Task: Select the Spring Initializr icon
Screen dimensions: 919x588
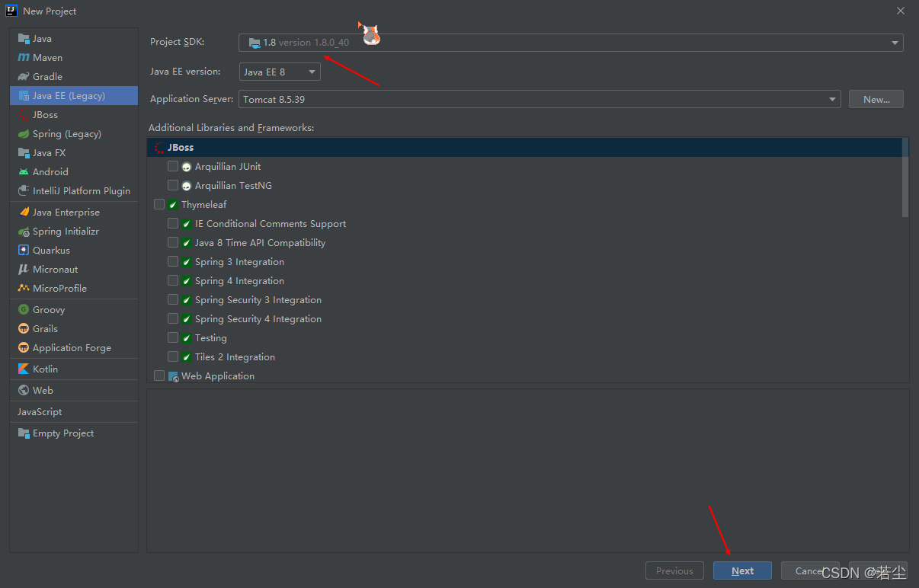Action: [24, 231]
